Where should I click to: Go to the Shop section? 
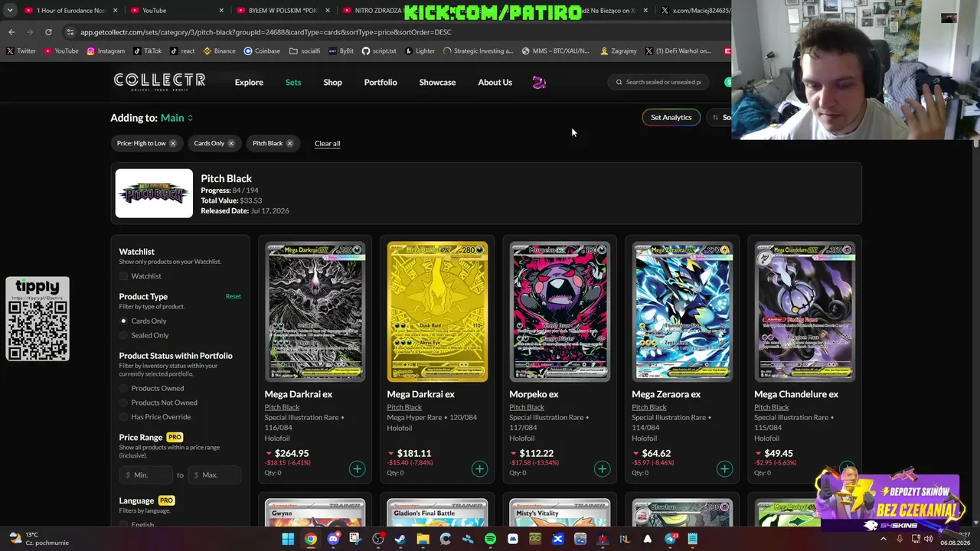click(332, 83)
